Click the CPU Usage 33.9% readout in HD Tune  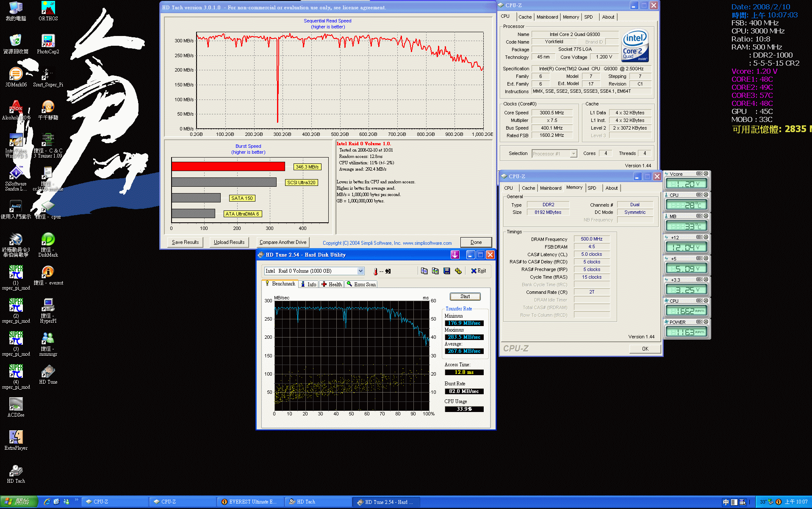point(464,409)
